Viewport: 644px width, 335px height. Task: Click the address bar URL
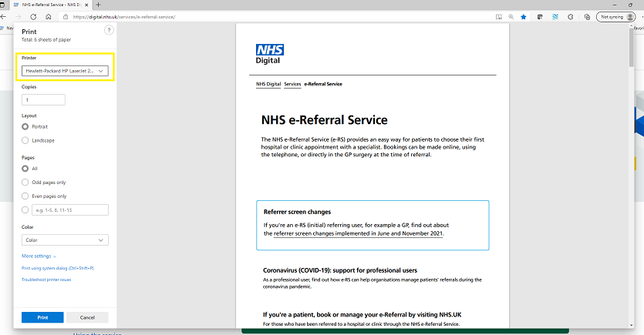(x=124, y=17)
